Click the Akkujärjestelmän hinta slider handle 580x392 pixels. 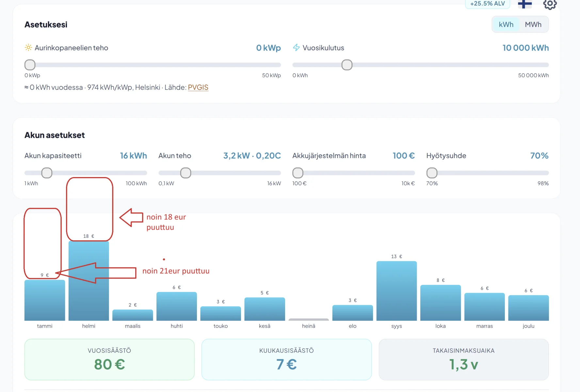coord(298,173)
